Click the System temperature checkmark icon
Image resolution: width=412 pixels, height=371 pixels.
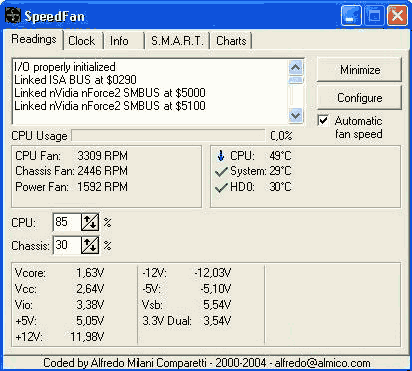pyautogui.click(x=221, y=172)
